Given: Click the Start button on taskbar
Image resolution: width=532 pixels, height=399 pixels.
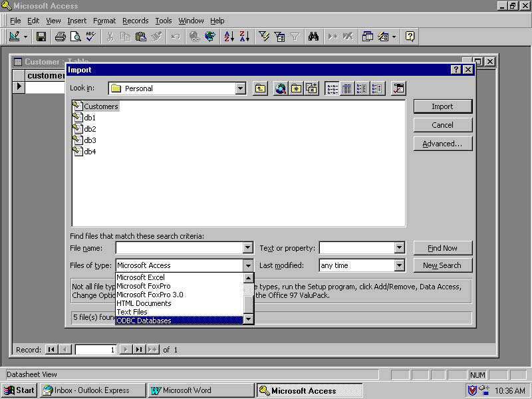Looking at the screenshot, I should [19, 390].
